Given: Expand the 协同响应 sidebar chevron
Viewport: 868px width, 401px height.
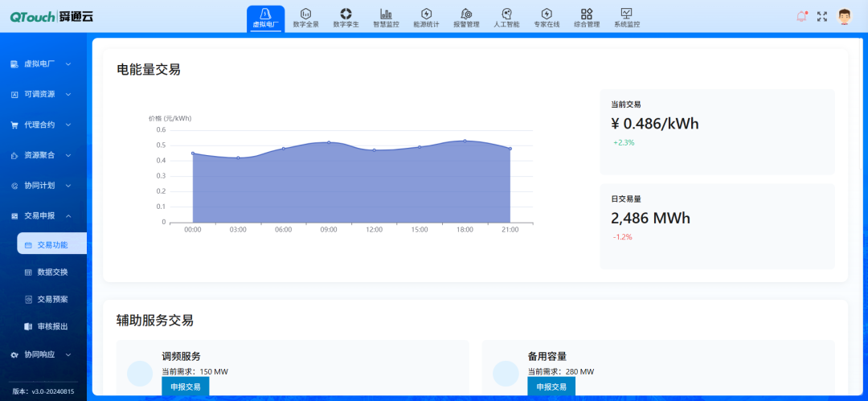Looking at the screenshot, I should point(68,354).
